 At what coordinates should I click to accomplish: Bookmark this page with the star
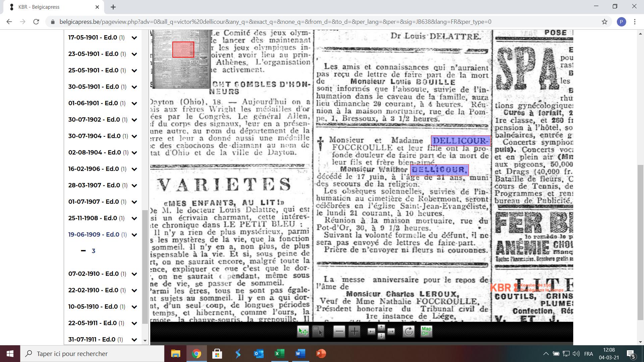604,22
